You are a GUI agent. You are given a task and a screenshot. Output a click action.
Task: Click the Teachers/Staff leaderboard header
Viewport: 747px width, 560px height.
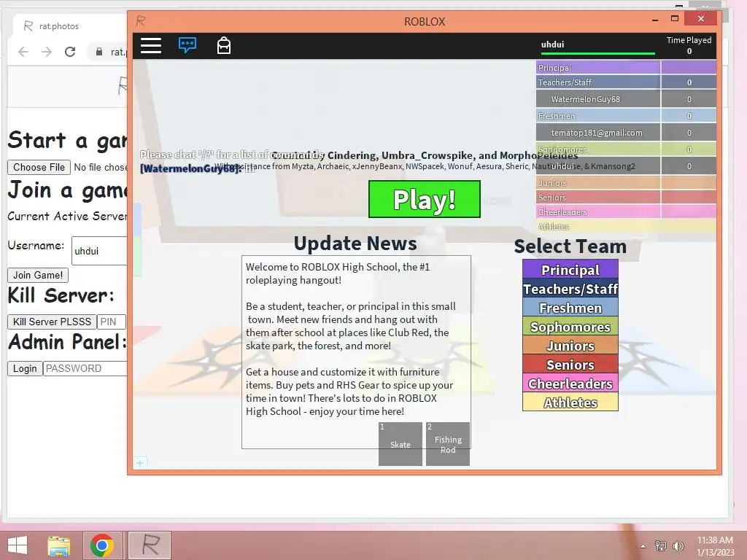(626, 82)
